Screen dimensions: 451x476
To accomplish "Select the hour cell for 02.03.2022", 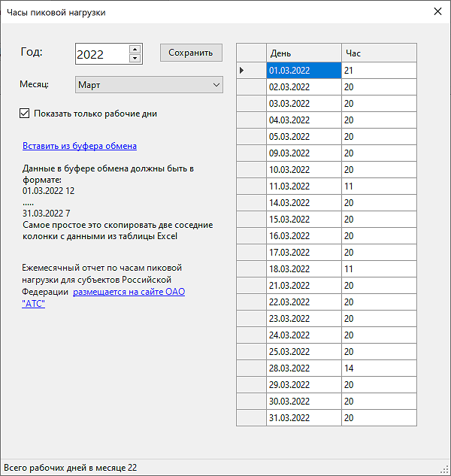I will pos(379,87).
